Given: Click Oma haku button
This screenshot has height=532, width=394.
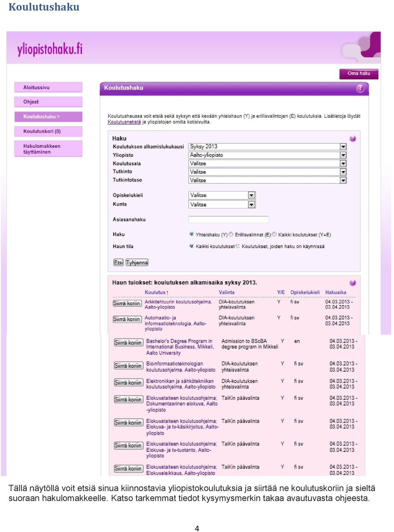Looking at the screenshot, I should (359, 74).
